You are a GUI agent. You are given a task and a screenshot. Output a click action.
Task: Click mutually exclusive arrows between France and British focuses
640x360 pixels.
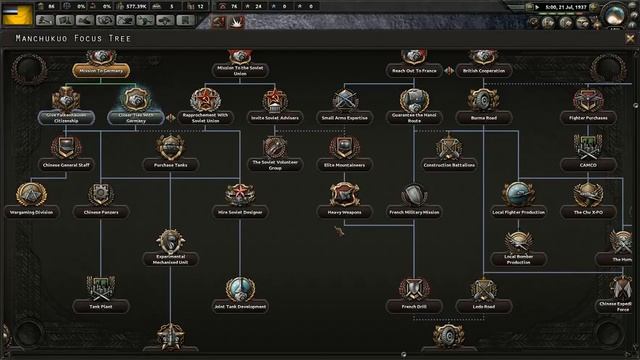pyautogui.click(x=449, y=71)
